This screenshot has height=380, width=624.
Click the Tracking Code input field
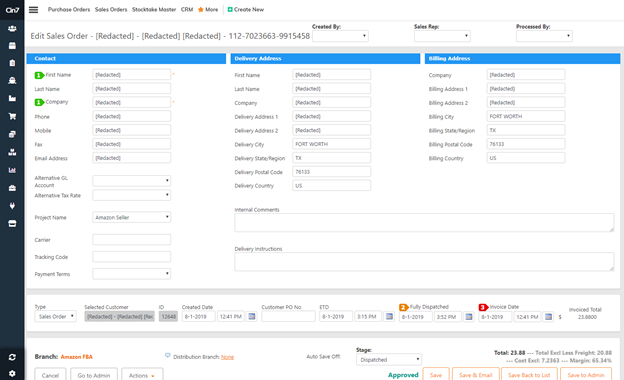coord(132,257)
